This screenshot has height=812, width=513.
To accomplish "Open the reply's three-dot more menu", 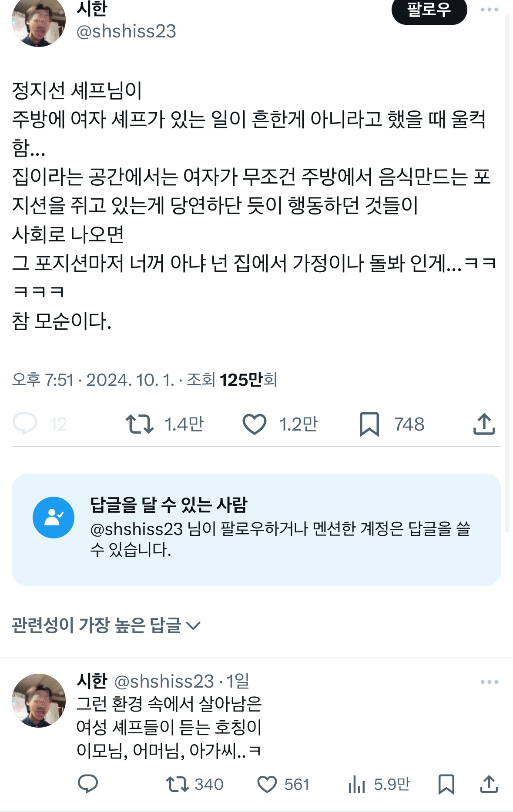I will click(489, 682).
